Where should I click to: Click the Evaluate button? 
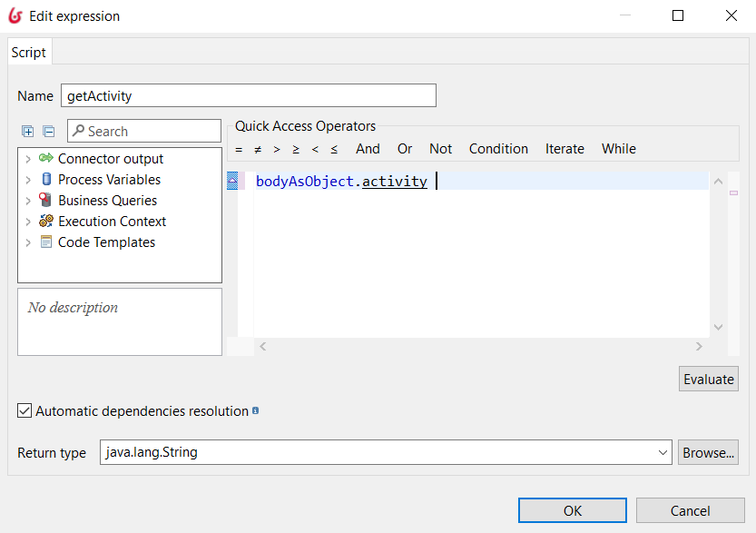point(708,380)
